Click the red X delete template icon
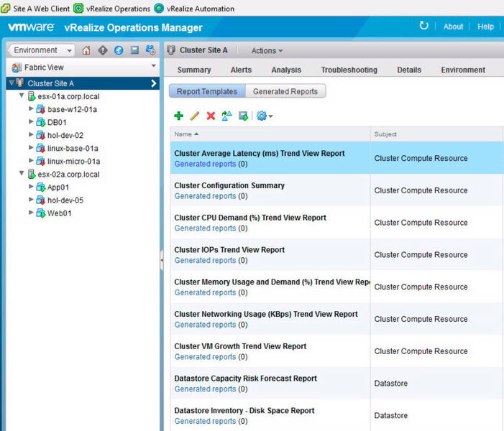The height and width of the screenshot is (431, 504). click(211, 116)
